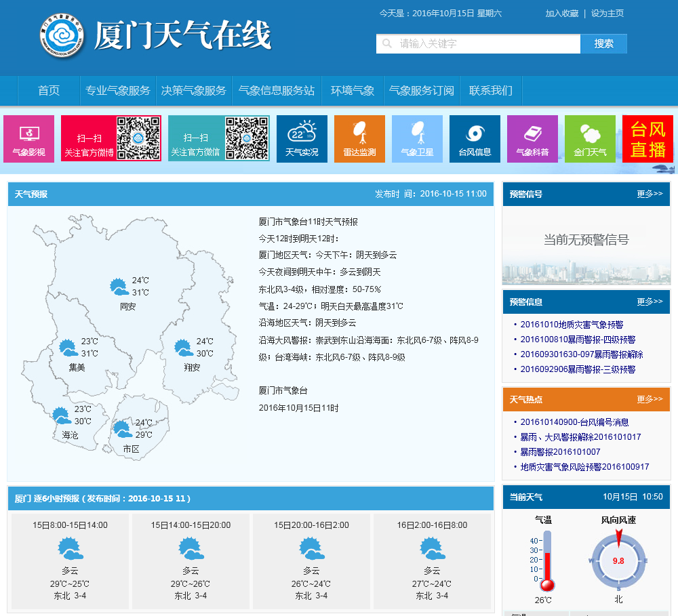Click the 9.8 wind speed value
The width and height of the screenshot is (678, 616).
tap(618, 561)
